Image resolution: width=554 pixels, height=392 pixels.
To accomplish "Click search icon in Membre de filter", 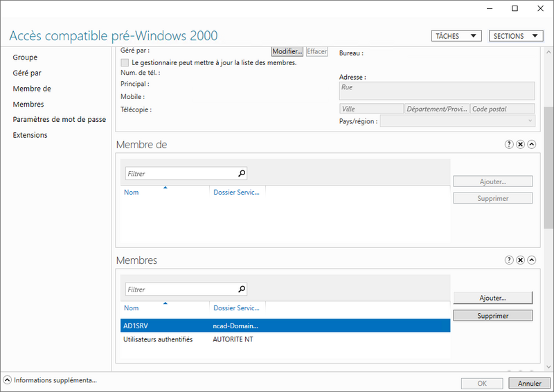I will point(241,174).
